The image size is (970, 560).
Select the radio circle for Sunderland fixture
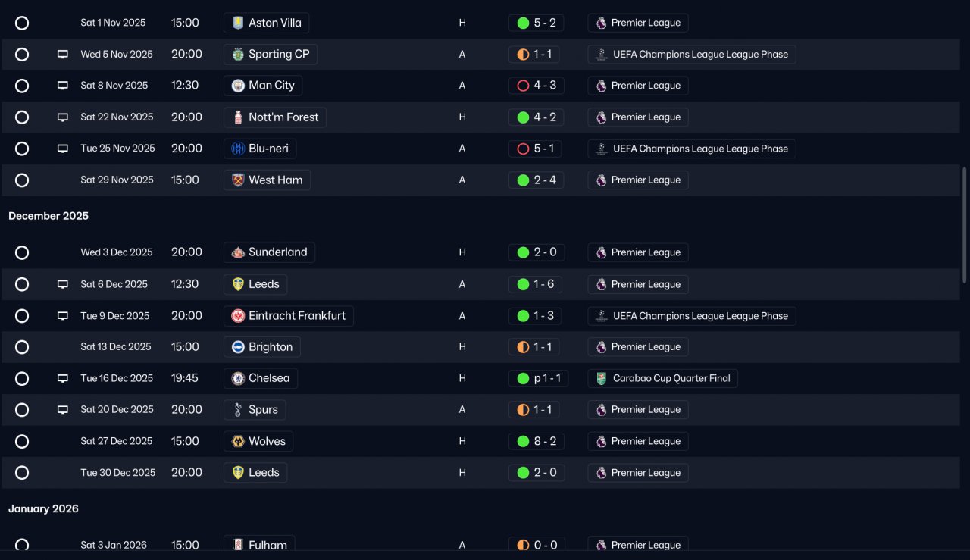22,252
